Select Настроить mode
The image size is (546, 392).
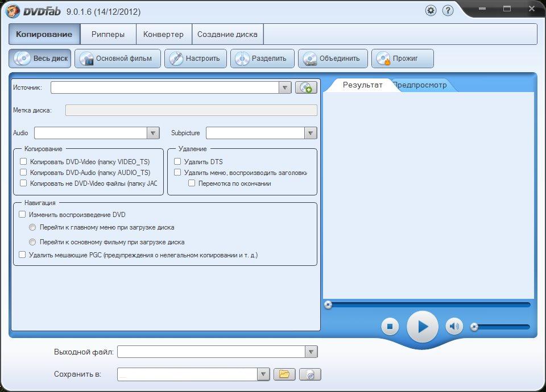click(x=196, y=59)
